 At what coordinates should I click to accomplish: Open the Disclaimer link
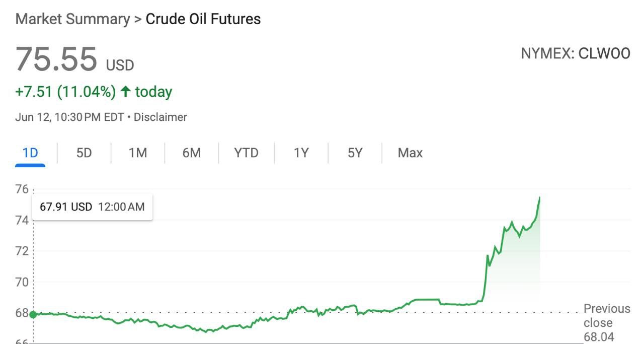[x=160, y=117]
